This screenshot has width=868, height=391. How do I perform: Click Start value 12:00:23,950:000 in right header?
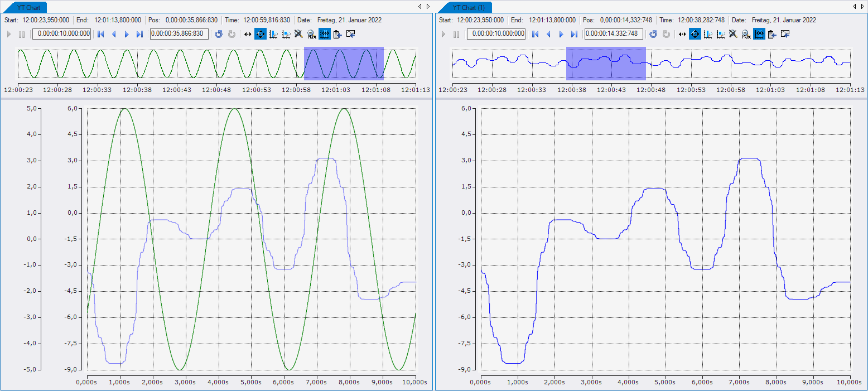(480, 20)
